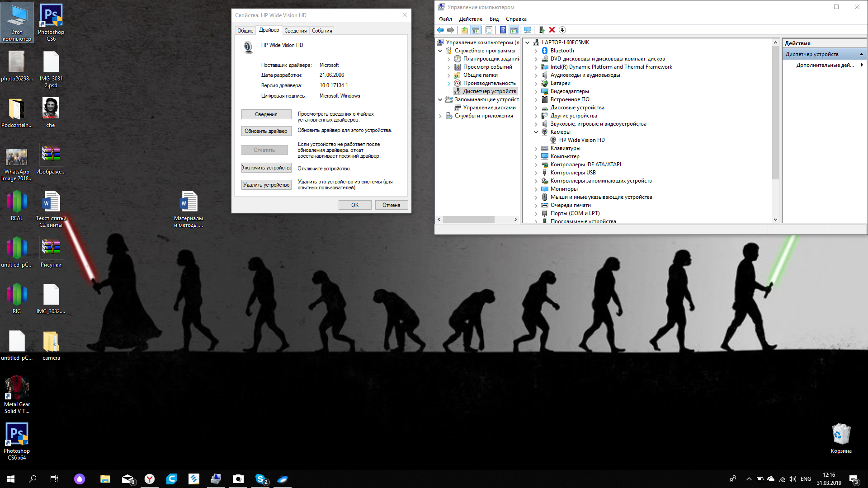The image size is (868, 488).
Task: Click the folder Up one level toolbar icon
Action: pos(465,30)
